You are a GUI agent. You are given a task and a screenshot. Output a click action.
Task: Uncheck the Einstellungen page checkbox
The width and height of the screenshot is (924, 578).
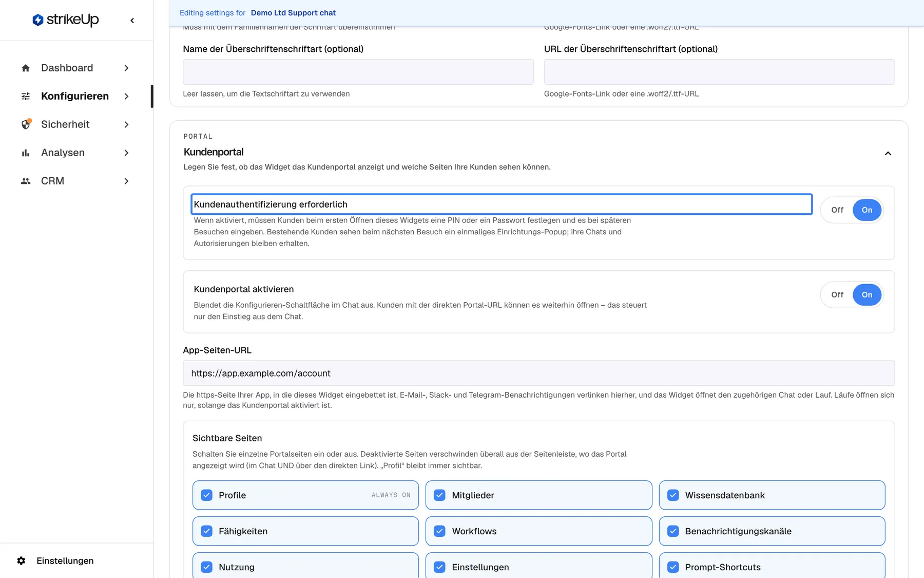(439, 567)
